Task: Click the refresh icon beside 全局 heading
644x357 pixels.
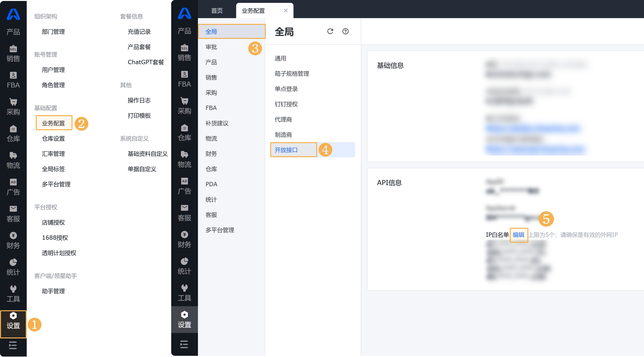Action: (330, 31)
